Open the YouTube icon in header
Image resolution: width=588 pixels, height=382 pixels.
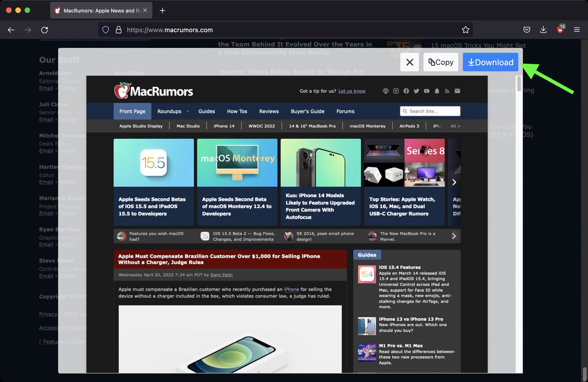427,91
